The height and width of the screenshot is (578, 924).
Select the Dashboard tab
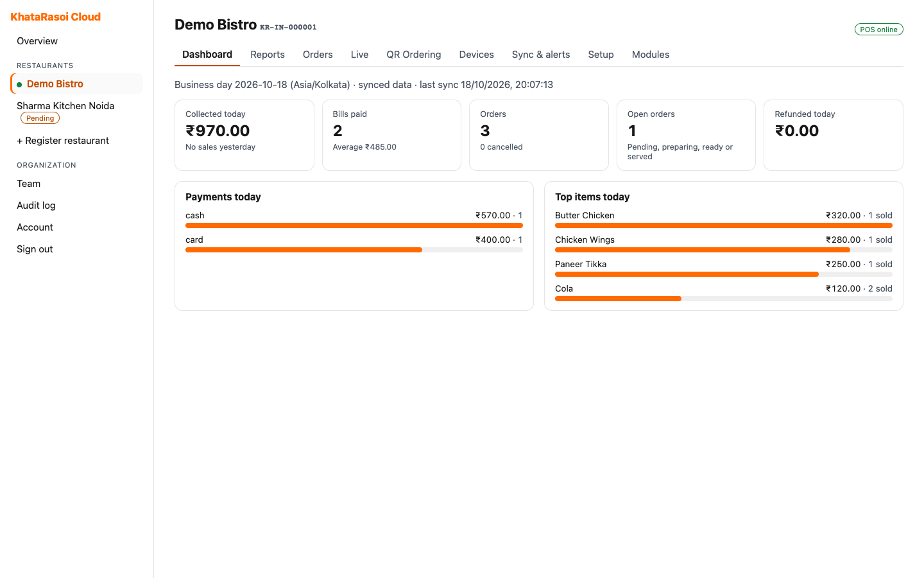(x=207, y=55)
